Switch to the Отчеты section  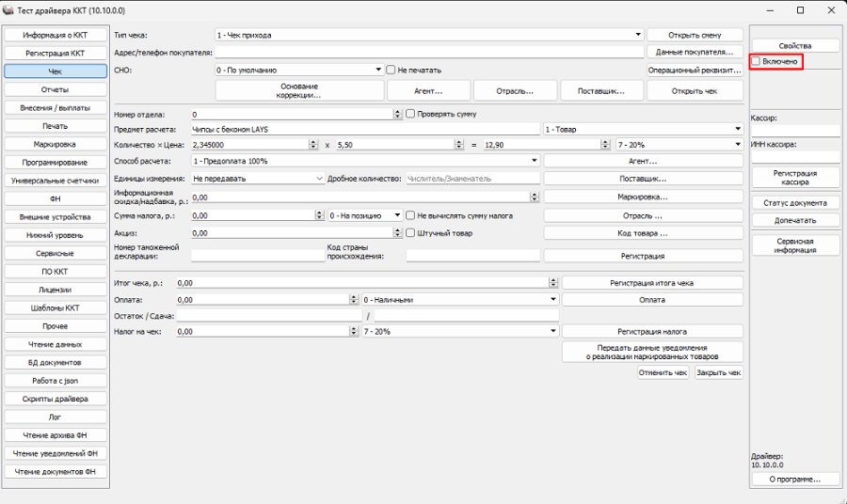click(x=56, y=89)
